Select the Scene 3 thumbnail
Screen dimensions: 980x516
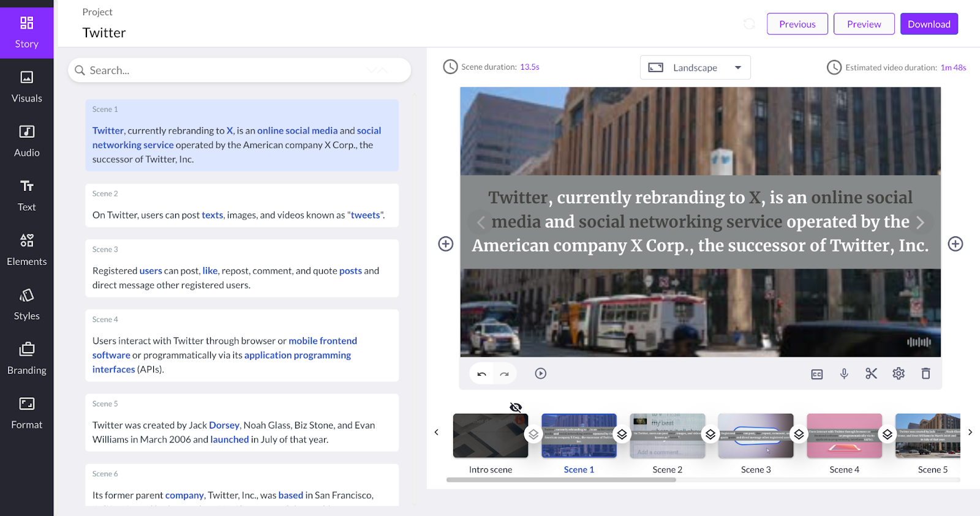756,435
